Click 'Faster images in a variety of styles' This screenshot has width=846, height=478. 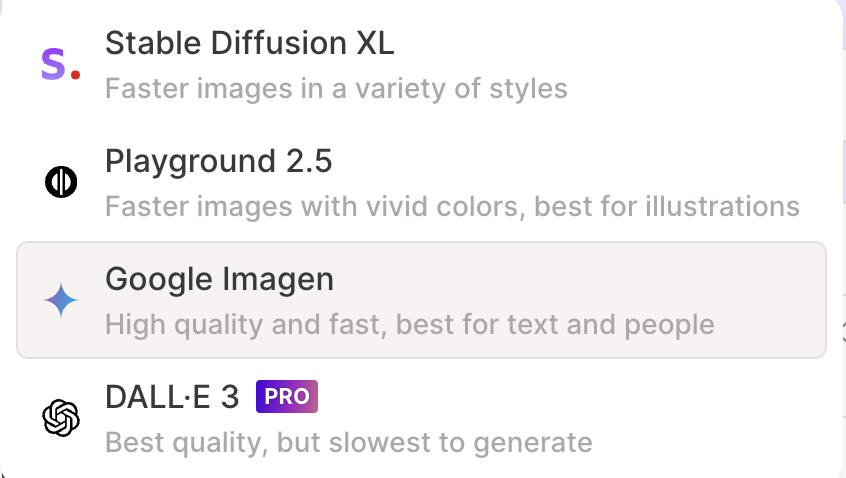tap(336, 88)
